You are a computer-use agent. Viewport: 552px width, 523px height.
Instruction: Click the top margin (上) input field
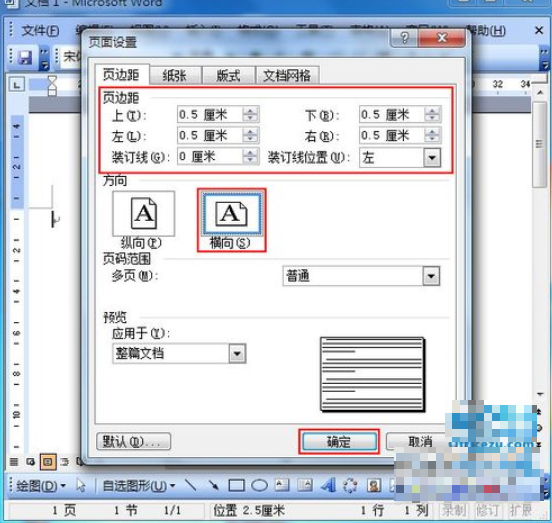pyautogui.click(x=209, y=114)
